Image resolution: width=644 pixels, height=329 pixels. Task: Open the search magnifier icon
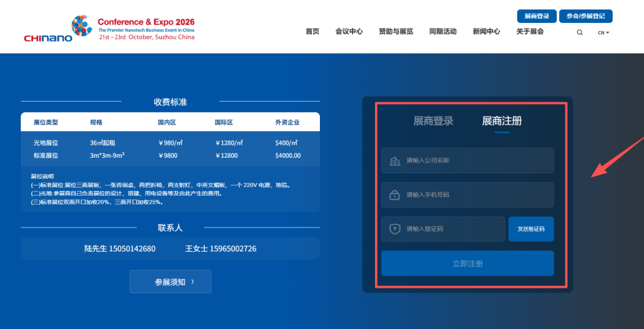pyautogui.click(x=580, y=32)
